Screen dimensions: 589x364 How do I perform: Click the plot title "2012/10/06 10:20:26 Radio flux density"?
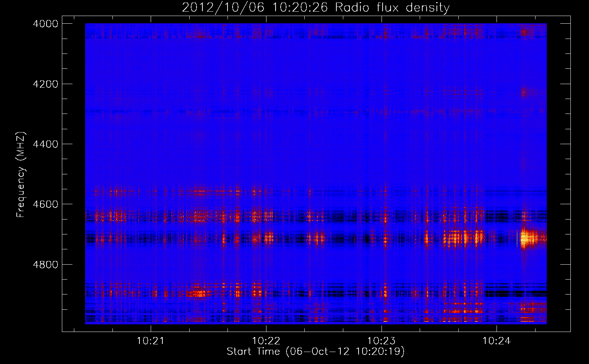click(316, 7)
